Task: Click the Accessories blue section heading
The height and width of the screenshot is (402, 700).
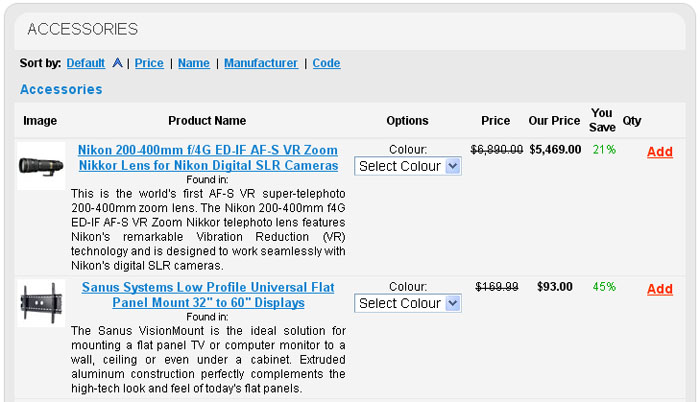Action: coord(61,89)
